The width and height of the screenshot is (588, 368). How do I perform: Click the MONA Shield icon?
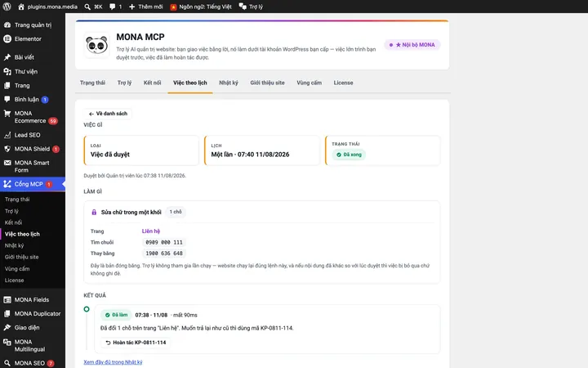(x=7, y=149)
